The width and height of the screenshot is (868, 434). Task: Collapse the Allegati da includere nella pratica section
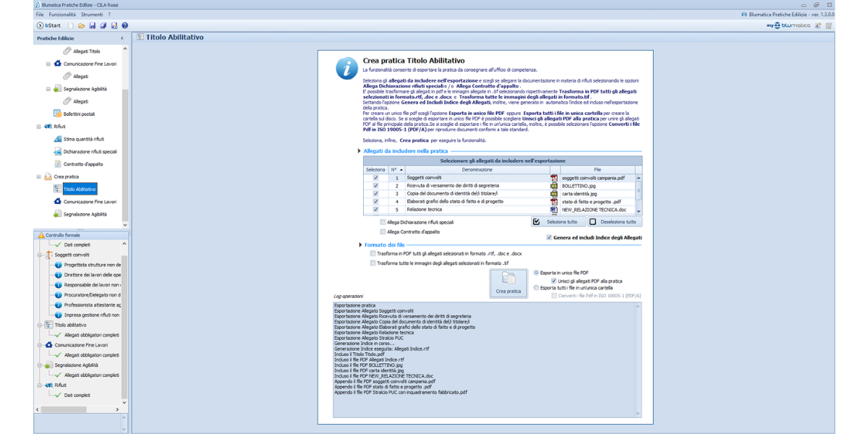pyautogui.click(x=359, y=151)
